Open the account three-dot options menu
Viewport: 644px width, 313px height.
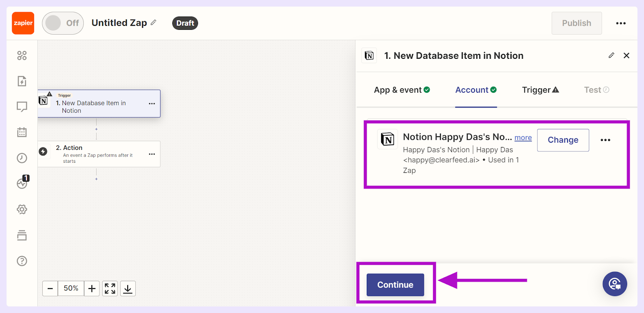tap(605, 140)
